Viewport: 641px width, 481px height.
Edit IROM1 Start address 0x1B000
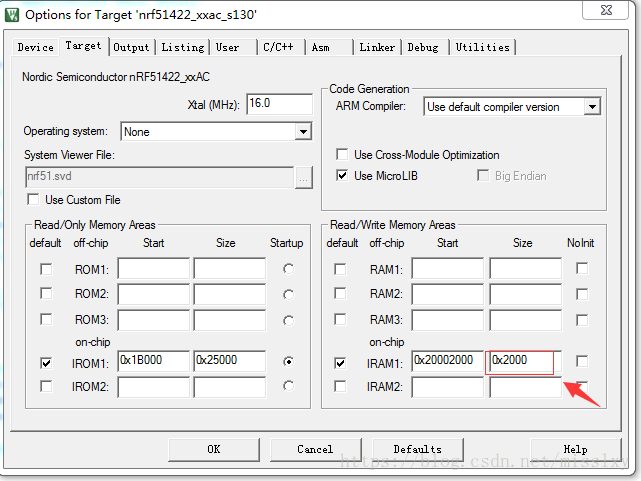(x=154, y=361)
